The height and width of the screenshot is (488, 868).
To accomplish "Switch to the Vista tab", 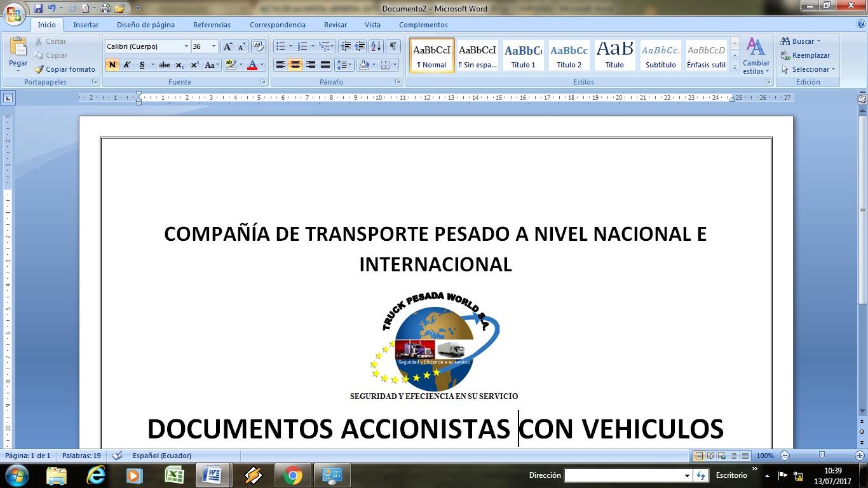I will pyautogui.click(x=372, y=25).
